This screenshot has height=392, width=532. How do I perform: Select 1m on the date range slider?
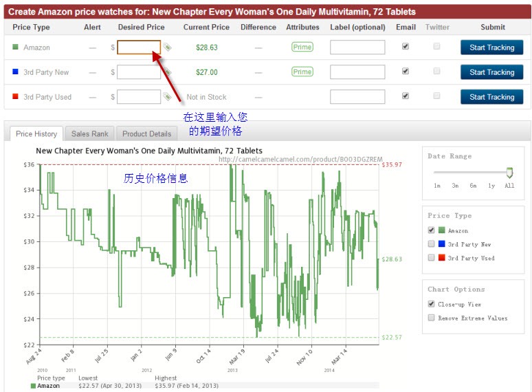[437, 186]
